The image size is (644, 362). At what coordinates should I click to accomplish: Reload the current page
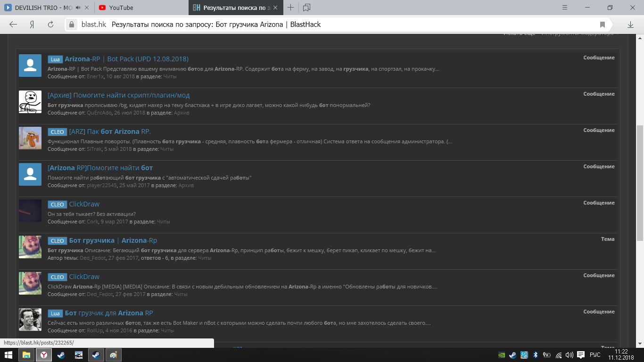tap(50, 25)
